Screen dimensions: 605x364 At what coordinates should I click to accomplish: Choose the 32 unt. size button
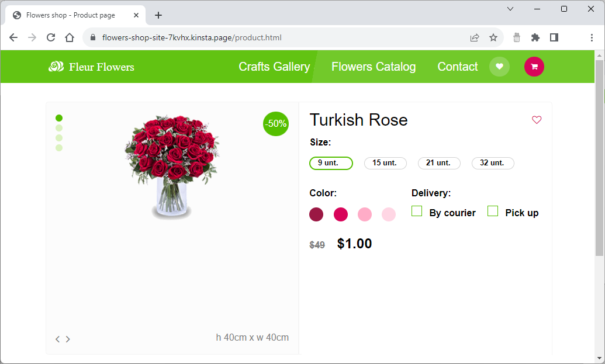pos(493,163)
